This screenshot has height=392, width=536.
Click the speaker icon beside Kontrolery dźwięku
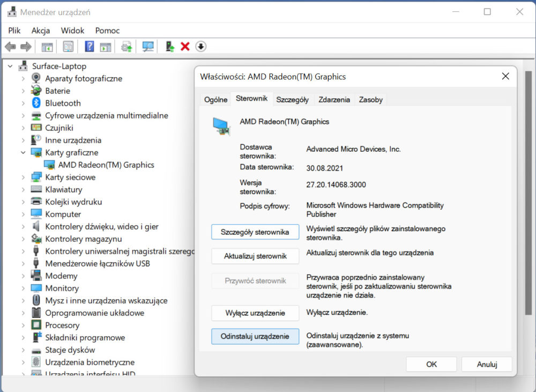pyautogui.click(x=36, y=226)
